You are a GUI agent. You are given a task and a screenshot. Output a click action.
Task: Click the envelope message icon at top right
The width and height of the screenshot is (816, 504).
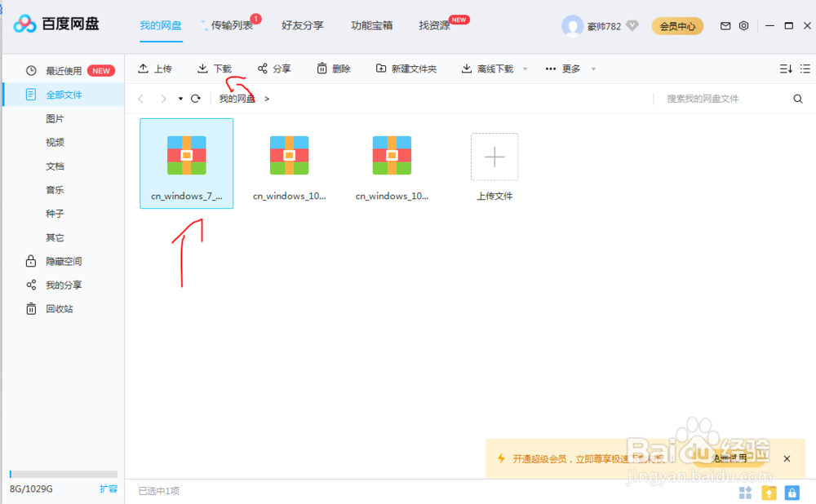pyautogui.click(x=725, y=25)
